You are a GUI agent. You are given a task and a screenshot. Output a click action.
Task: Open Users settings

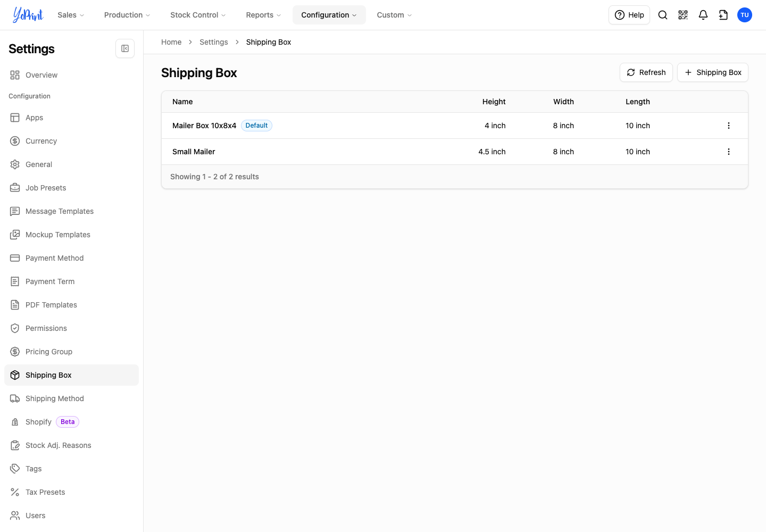point(71,516)
